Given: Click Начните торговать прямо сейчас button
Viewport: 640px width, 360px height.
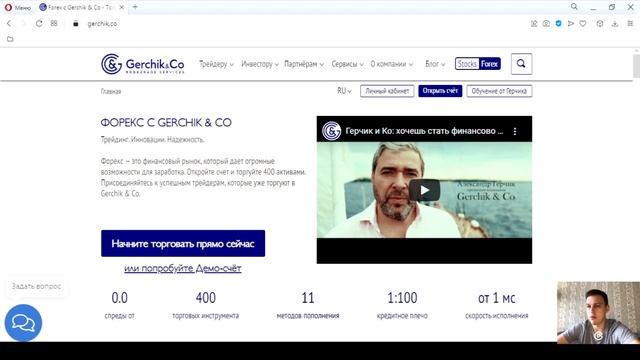Looking at the screenshot, I should (x=183, y=244).
